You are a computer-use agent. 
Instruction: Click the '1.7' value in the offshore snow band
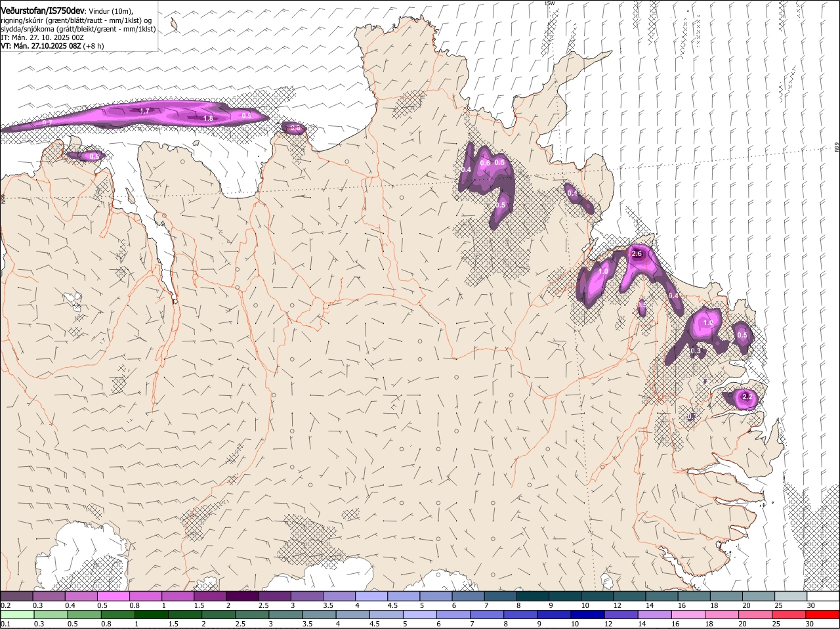tap(145, 111)
